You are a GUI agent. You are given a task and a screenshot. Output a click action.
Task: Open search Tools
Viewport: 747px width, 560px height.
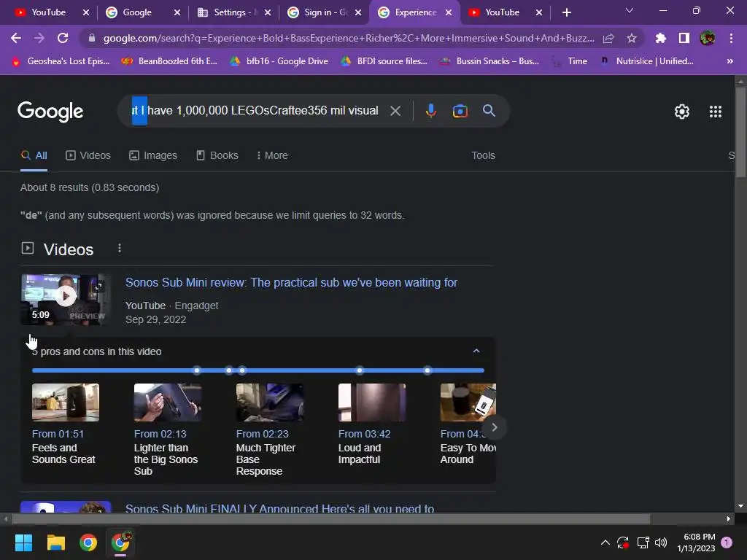click(483, 156)
